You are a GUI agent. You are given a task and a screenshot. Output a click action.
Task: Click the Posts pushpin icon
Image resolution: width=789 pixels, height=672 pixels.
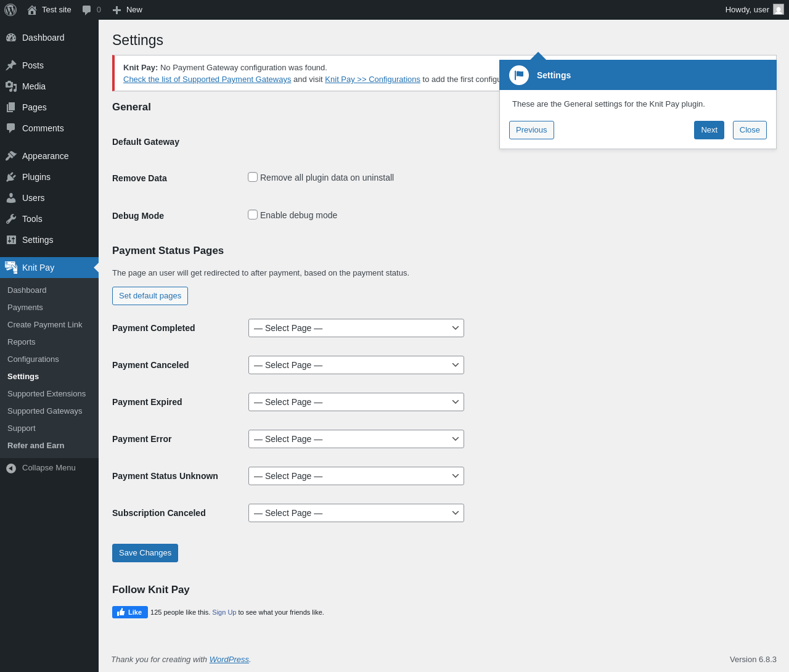pos(11,65)
